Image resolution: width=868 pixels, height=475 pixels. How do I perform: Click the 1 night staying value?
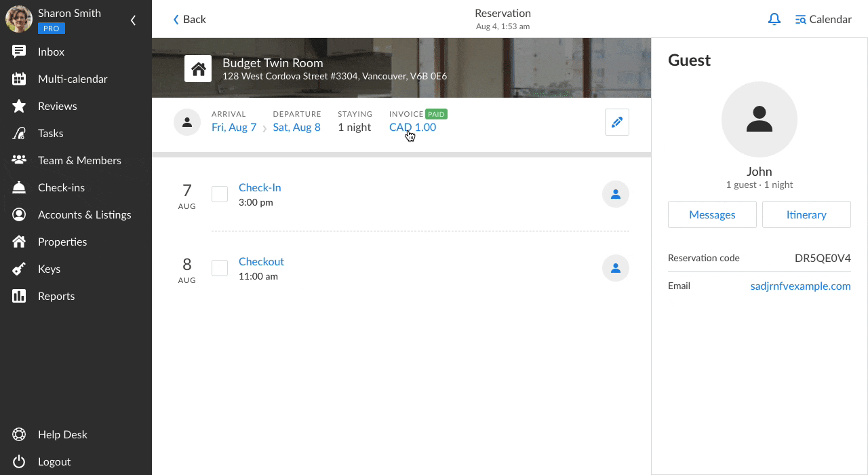(x=355, y=127)
